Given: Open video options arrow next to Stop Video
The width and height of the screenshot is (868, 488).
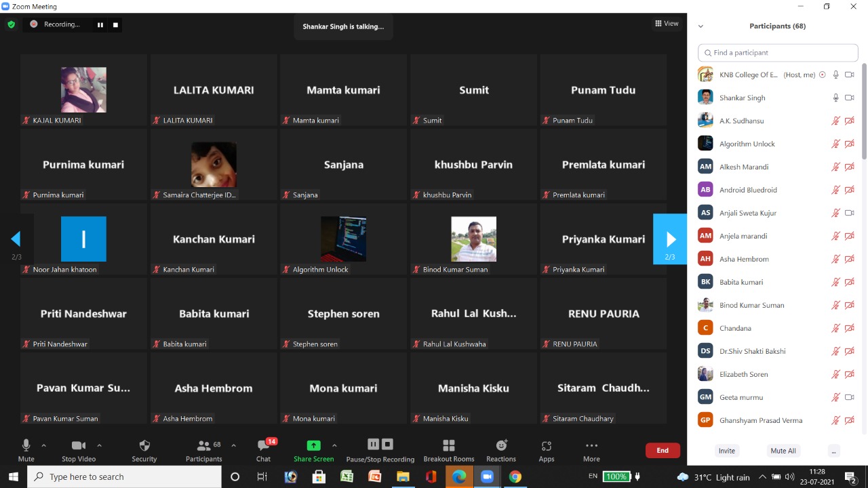Looking at the screenshot, I should pos(99,445).
